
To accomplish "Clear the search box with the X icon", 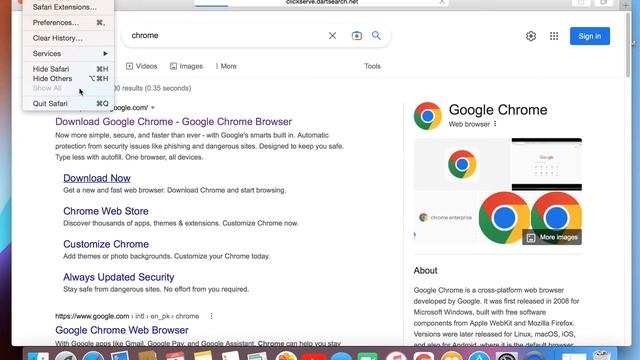I will click(x=332, y=36).
